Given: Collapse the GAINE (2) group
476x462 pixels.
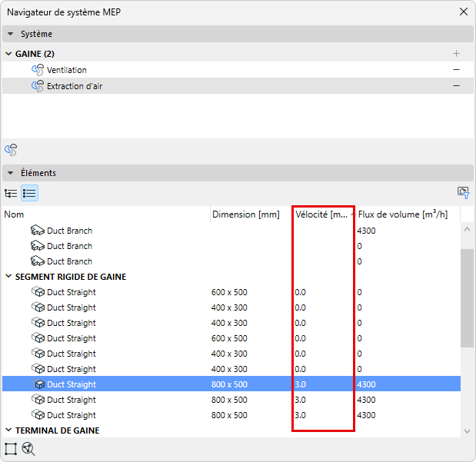Looking at the screenshot, I should [x=8, y=54].
